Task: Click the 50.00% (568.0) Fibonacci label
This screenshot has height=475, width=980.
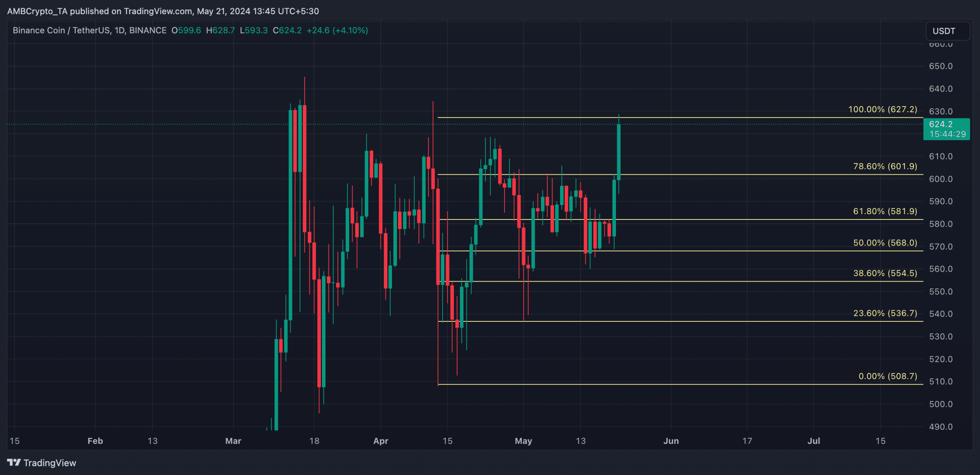Action: 885,242
